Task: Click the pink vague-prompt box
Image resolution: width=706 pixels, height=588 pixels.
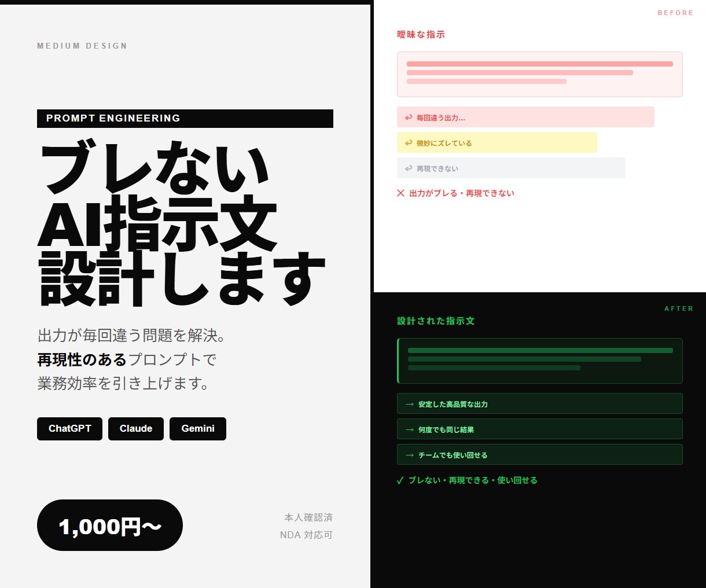Action: tap(540, 74)
